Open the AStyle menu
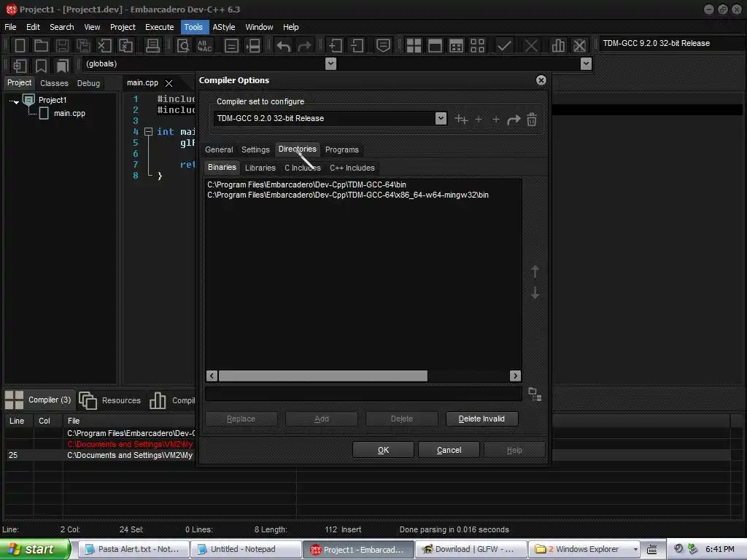 point(224,27)
